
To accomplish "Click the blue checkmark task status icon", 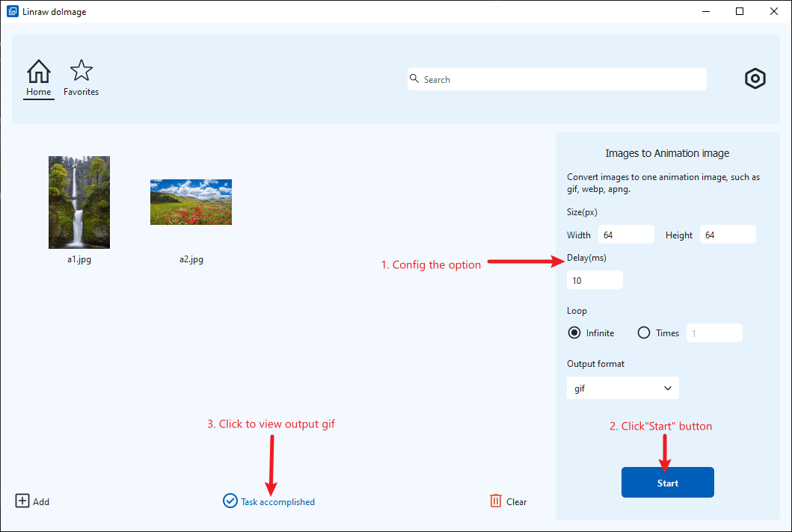I will coord(230,501).
